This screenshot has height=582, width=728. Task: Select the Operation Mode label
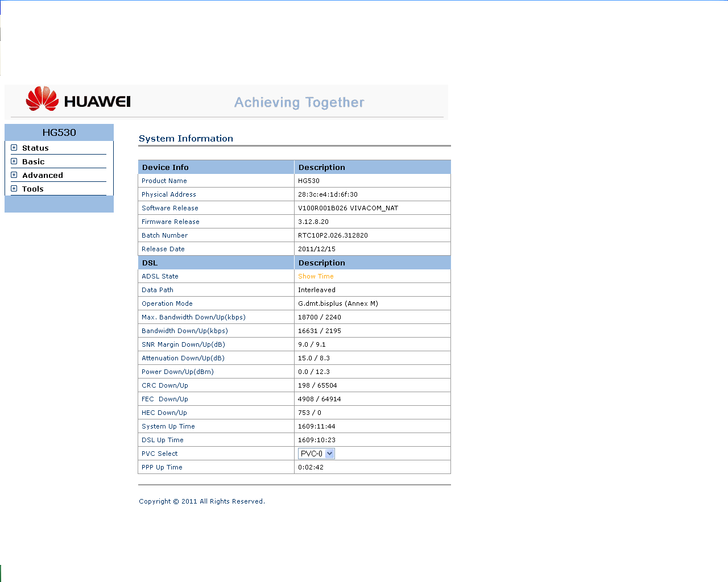click(x=167, y=304)
